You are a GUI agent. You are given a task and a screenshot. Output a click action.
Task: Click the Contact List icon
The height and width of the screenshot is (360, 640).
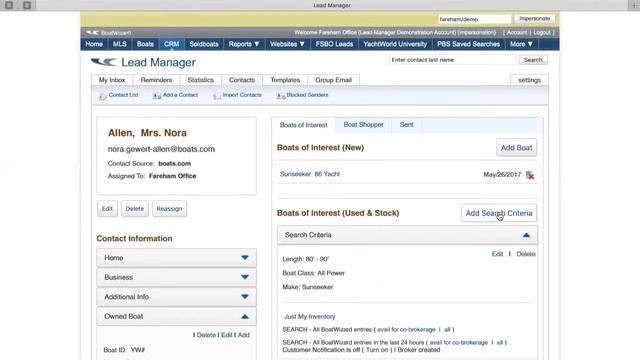(x=102, y=96)
